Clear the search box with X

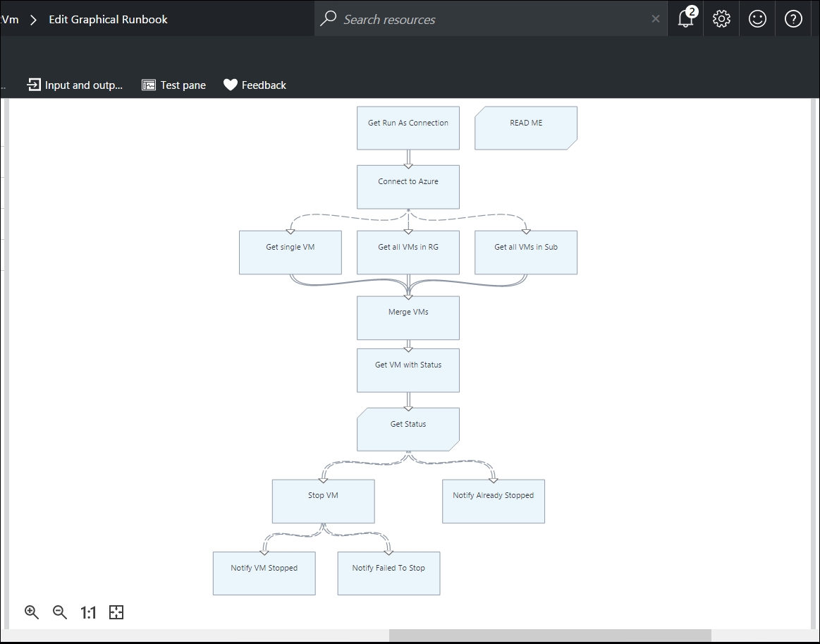coord(656,19)
